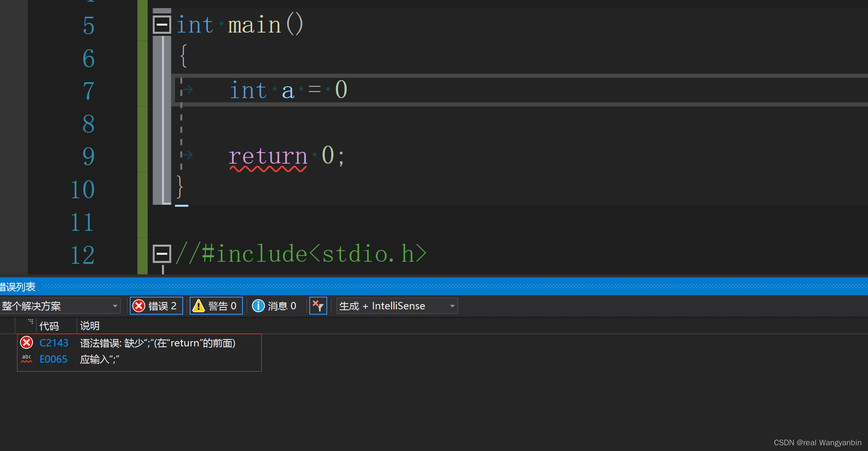Viewport: 868px width, 451px height.
Task: Click the 错误列表 panel title bar
Action: pyautogui.click(x=434, y=287)
